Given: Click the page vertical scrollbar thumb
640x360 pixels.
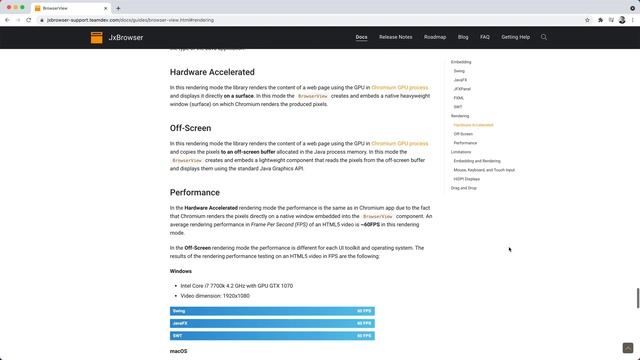Looking at the screenshot, I should pos(638,298).
